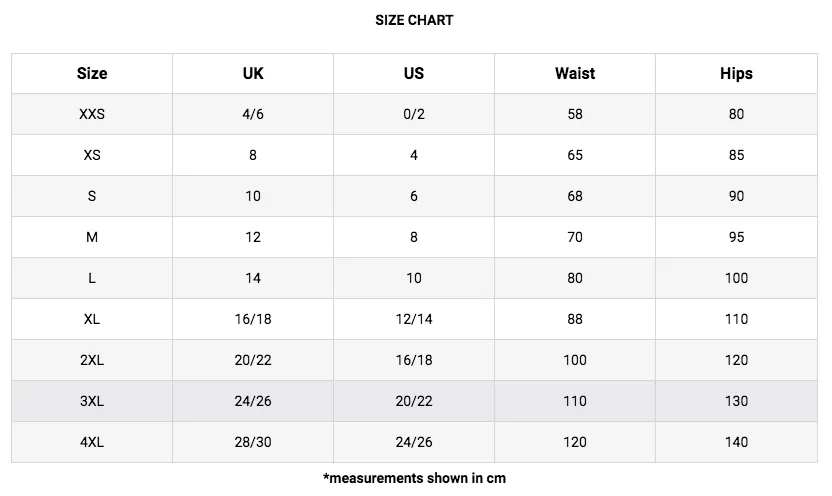Screen dimensions: 832x496
Task: Click hips value 95 in M row
Action: tap(736, 237)
